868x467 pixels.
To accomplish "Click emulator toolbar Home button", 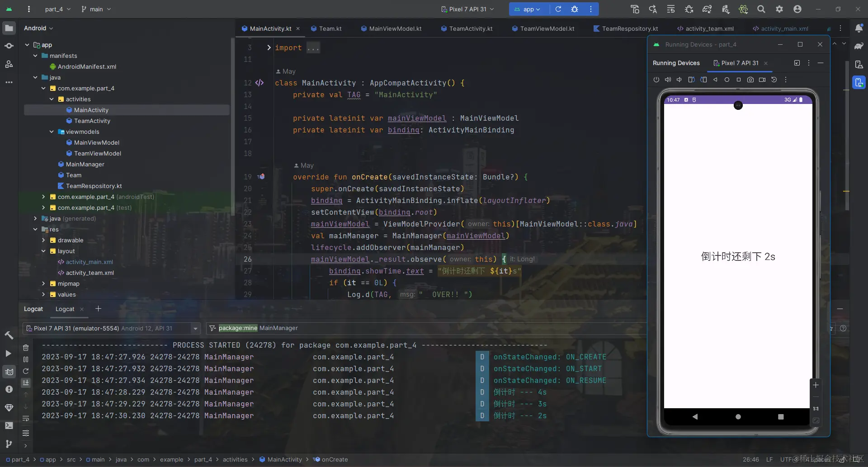I will pos(727,80).
